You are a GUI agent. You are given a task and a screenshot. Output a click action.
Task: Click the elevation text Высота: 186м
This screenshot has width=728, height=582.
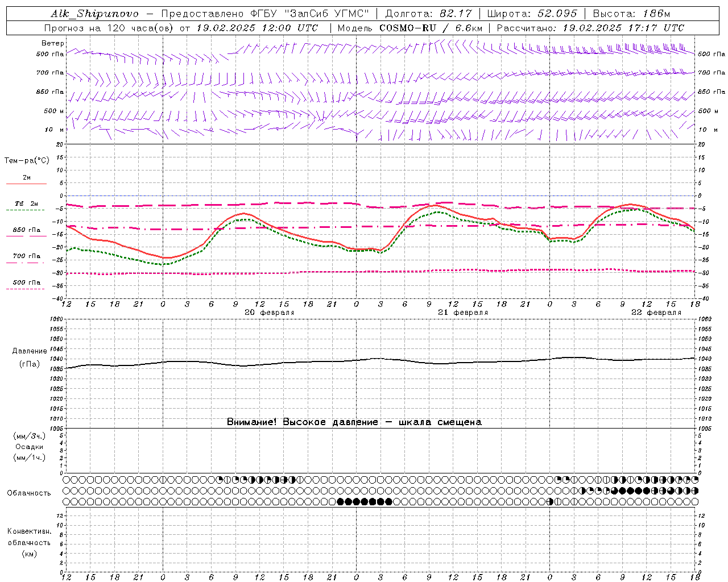(x=631, y=14)
